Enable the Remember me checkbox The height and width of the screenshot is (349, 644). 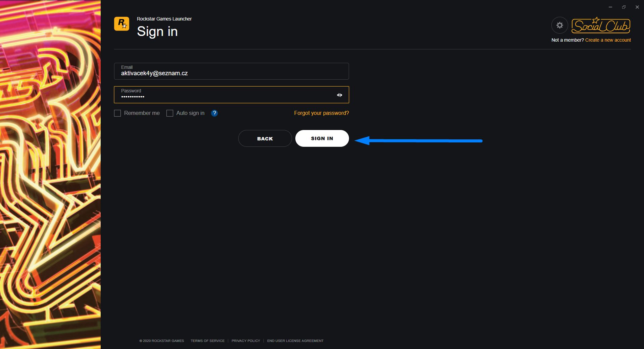click(x=117, y=113)
